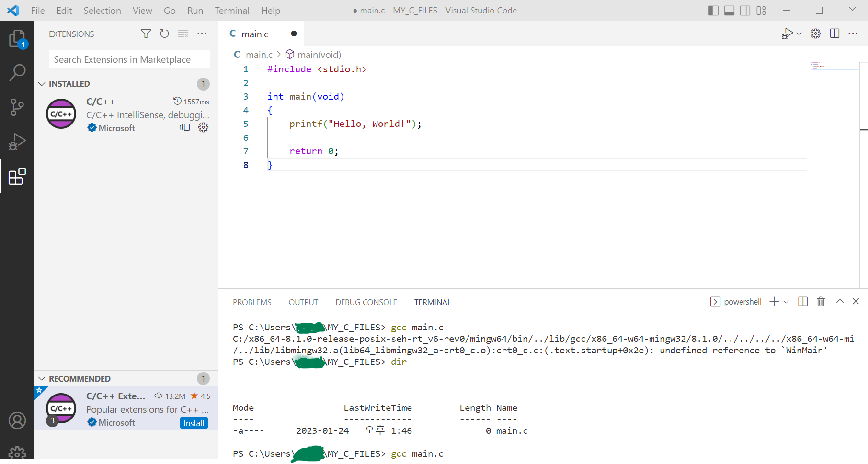868x464 pixels.
Task: Open the Explorer view in activity bar
Action: [17, 38]
